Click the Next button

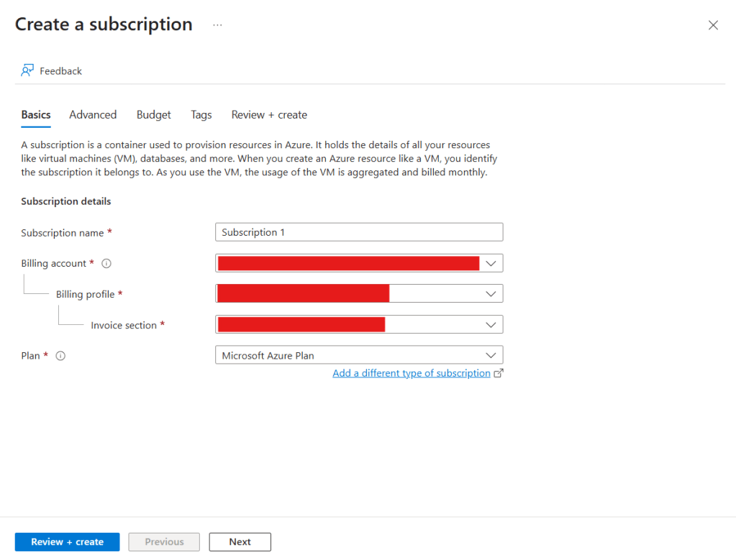coord(240,542)
